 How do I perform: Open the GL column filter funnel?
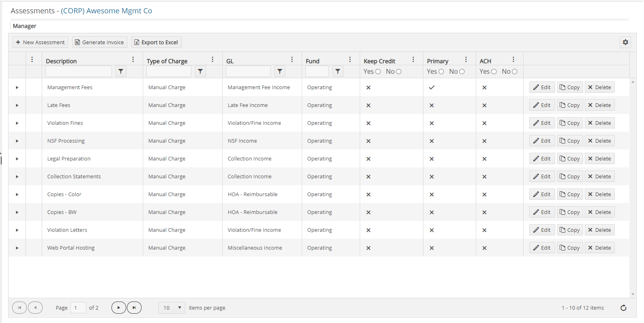[280, 71]
